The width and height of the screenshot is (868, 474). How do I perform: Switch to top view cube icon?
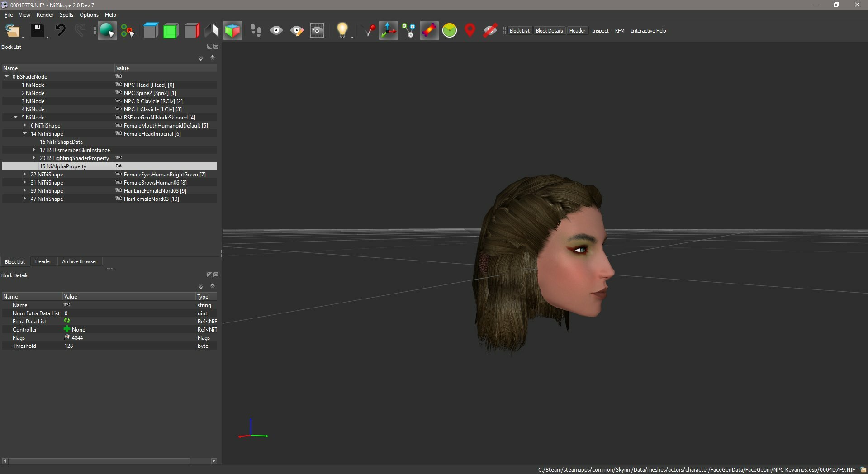(x=151, y=31)
